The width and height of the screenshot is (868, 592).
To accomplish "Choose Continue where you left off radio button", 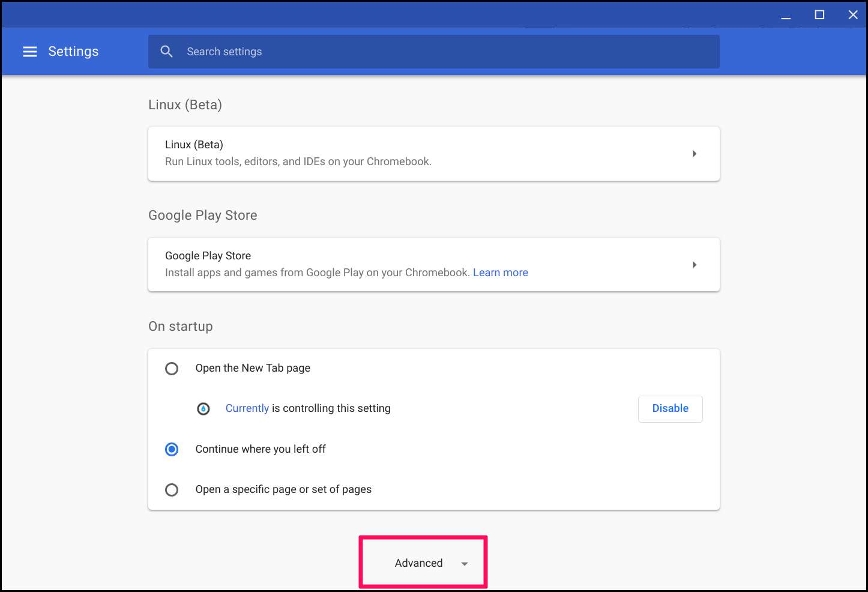I will 172,449.
